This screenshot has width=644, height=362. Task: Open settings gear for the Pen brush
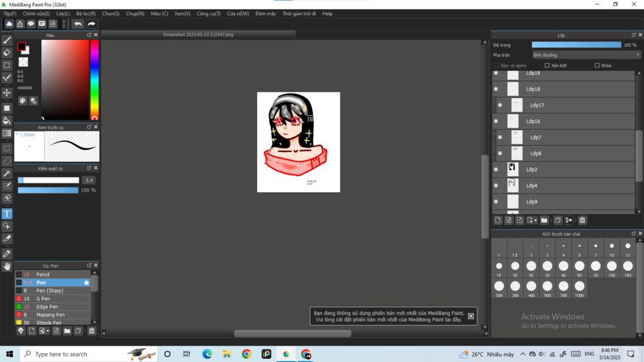[x=87, y=283]
